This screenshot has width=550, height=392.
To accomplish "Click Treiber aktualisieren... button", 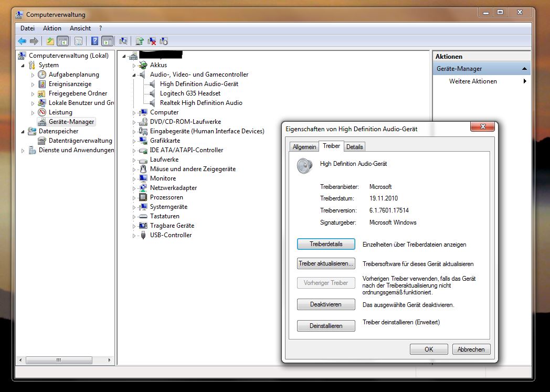I will tap(326, 263).
